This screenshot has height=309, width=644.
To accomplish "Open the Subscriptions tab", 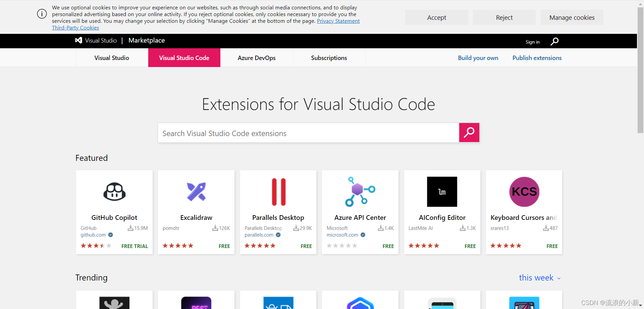I will pyautogui.click(x=329, y=58).
